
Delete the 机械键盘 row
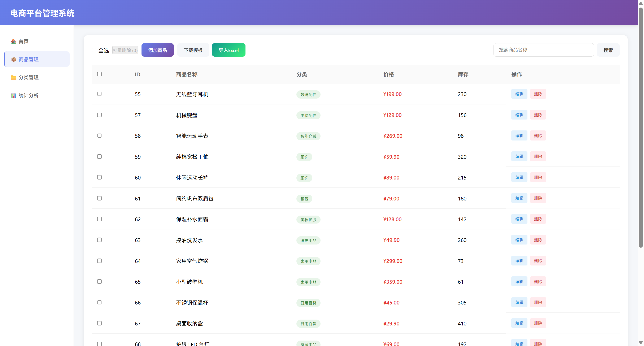[x=538, y=115]
